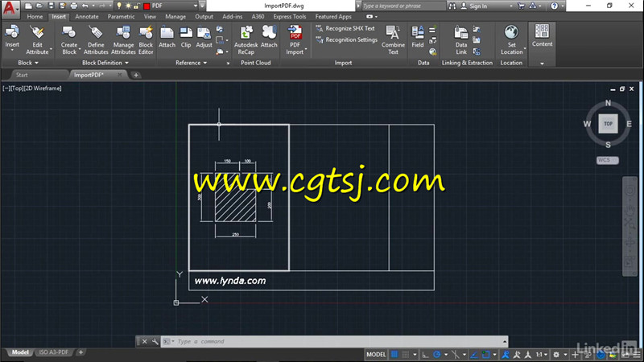
Task: Click the Insert block icon
Action: point(12,38)
